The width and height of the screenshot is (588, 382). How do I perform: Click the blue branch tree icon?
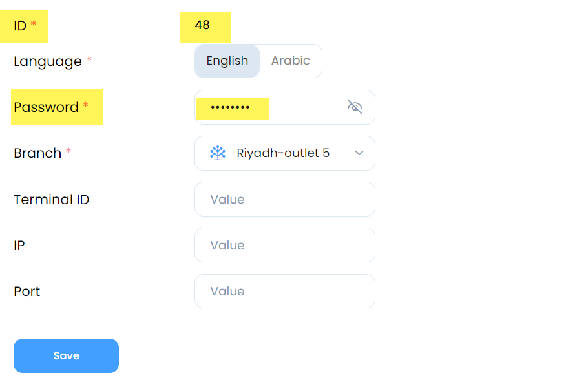[x=218, y=153]
